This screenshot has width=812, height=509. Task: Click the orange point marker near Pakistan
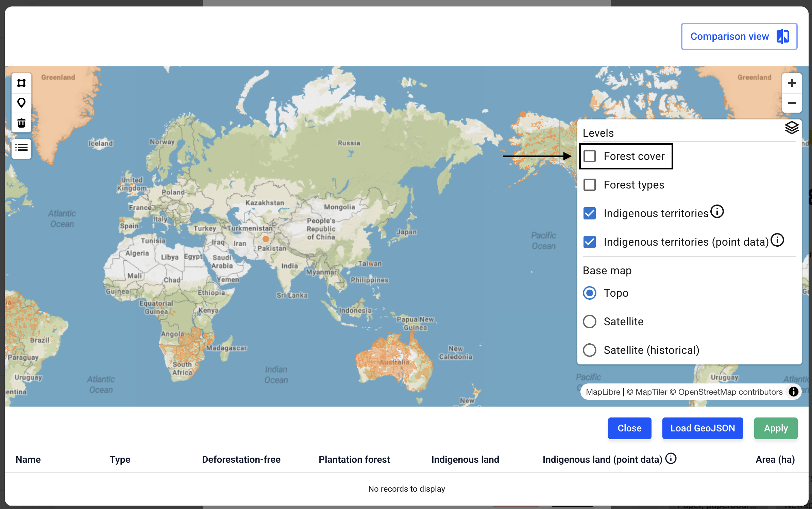coord(266,239)
